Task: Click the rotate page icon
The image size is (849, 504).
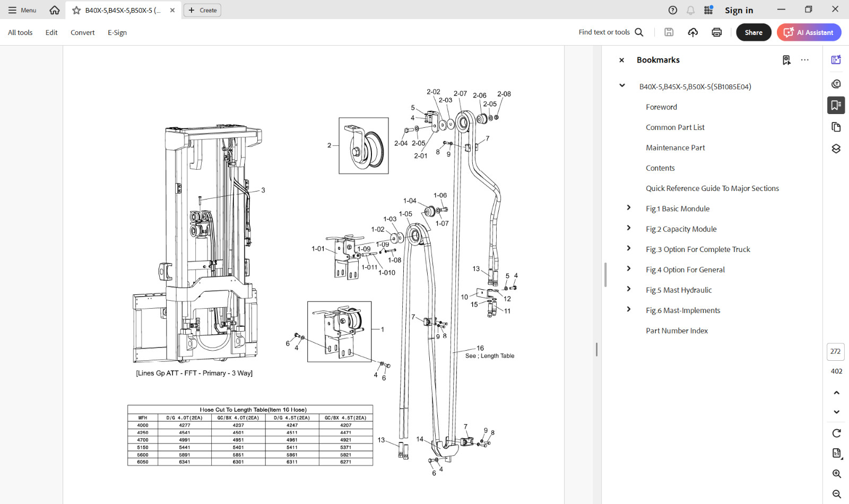Action: pos(836,433)
